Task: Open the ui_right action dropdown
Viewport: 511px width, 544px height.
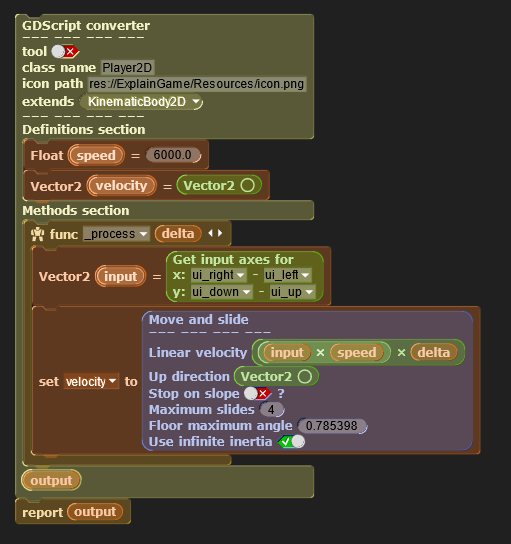Action: [219, 275]
